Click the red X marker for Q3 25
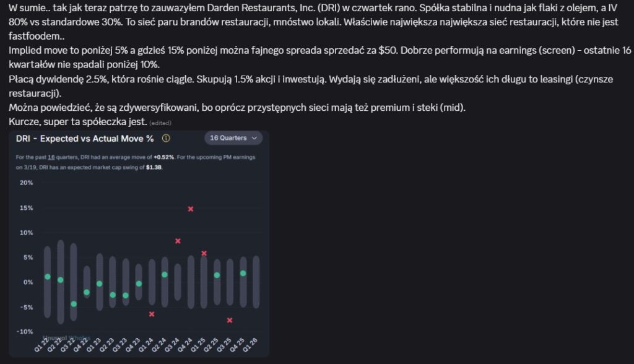This screenshot has height=364, width=634. tap(230, 320)
